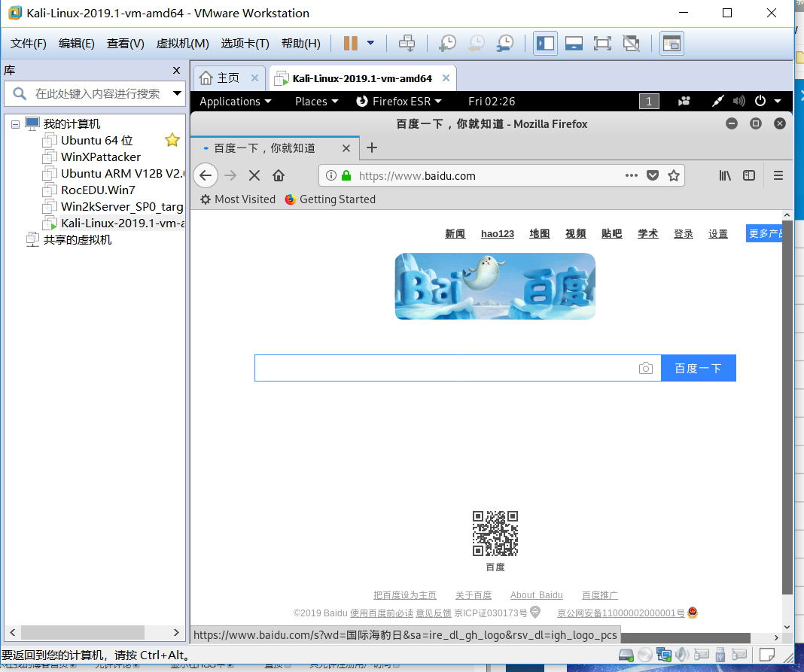
Task: Open the Firefox ESR app menu
Action: [x=399, y=102]
